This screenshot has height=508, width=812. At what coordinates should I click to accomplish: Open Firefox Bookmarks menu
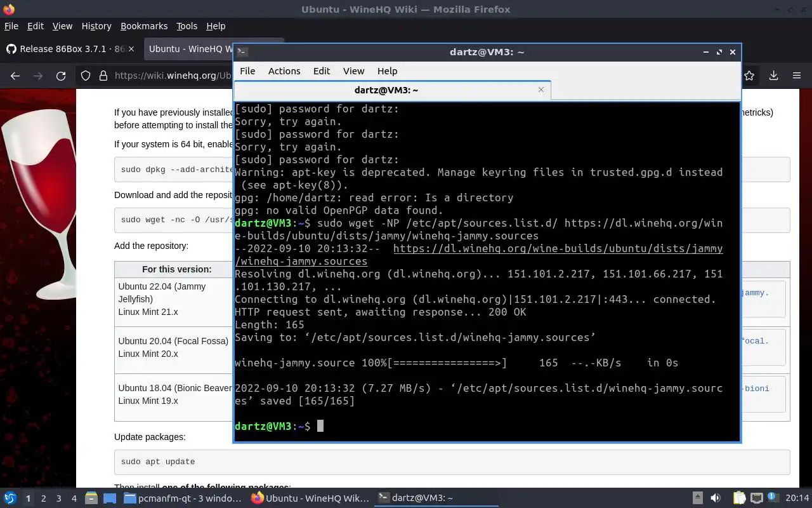click(x=144, y=26)
